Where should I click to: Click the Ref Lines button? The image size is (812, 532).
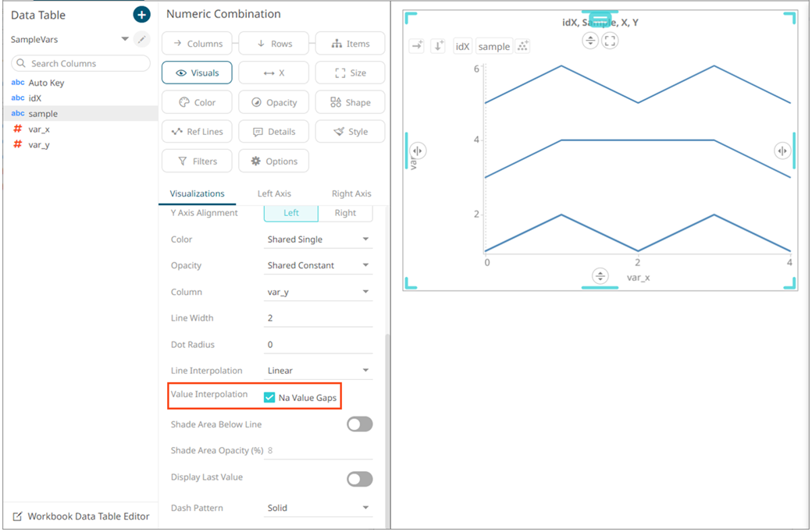point(197,132)
